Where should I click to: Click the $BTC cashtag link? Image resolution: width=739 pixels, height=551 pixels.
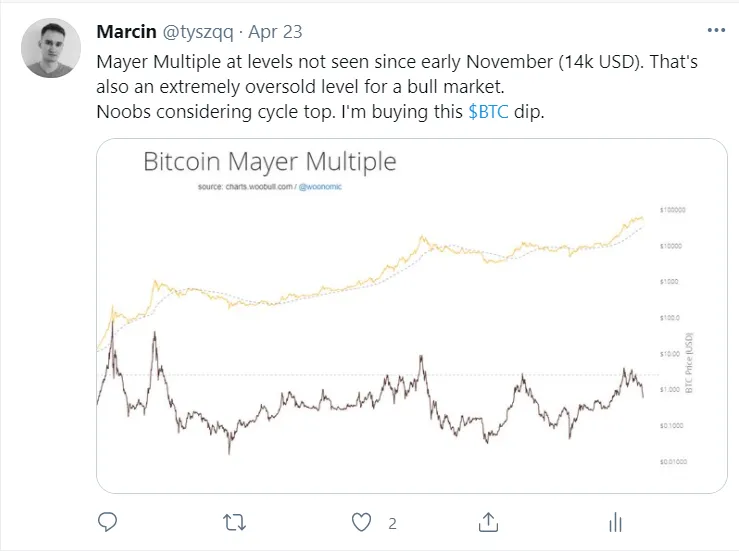489,112
